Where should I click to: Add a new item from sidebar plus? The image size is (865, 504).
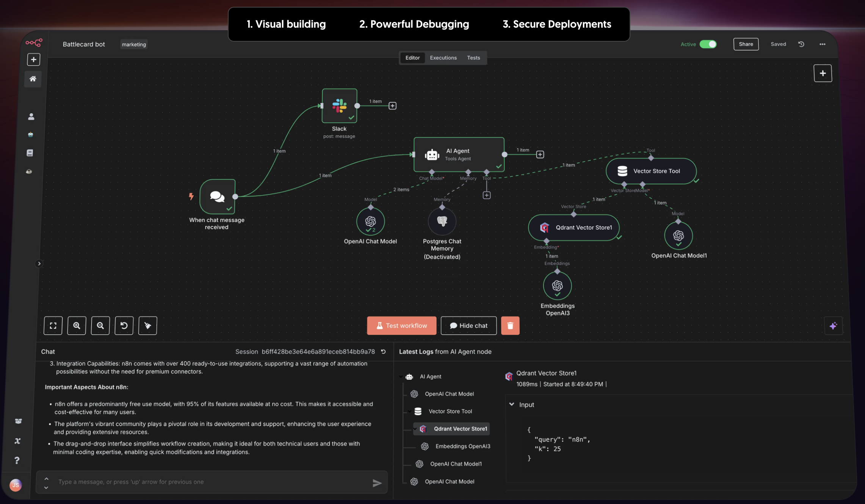point(33,59)
